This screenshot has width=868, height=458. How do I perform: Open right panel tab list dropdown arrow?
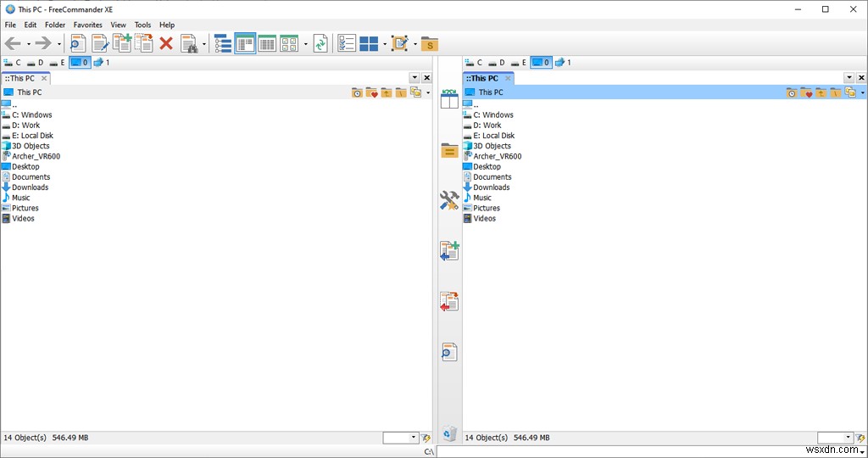pos(849,77)
